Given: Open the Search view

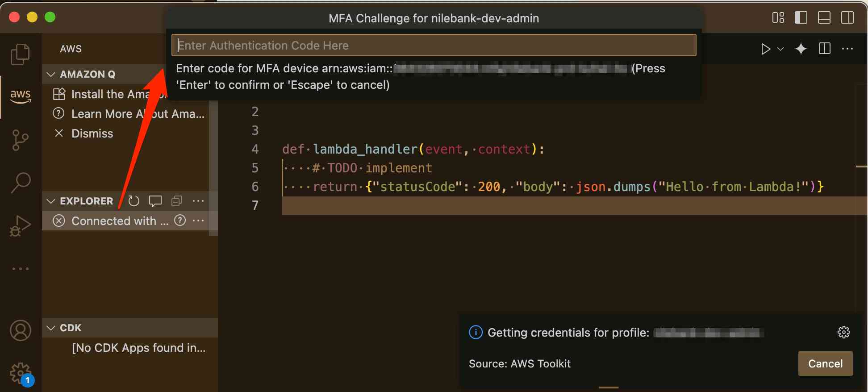Looking at the screenshot, I should click(20, 183).
